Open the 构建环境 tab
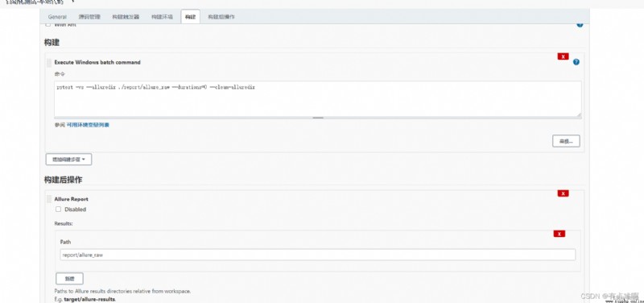 [162, 17]
